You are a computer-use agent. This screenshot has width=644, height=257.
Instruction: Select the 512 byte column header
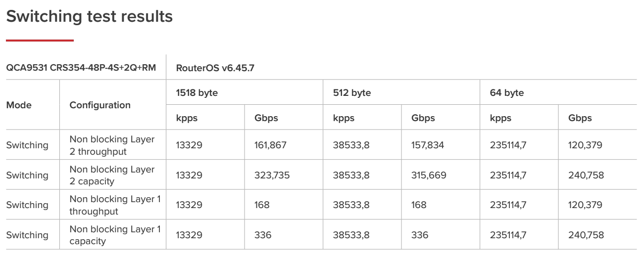click(x=352, y=92)
